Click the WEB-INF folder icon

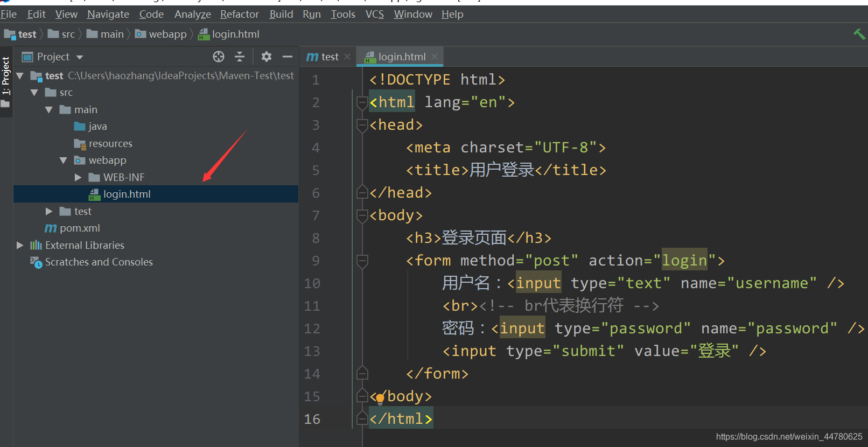tap(94, 177)
